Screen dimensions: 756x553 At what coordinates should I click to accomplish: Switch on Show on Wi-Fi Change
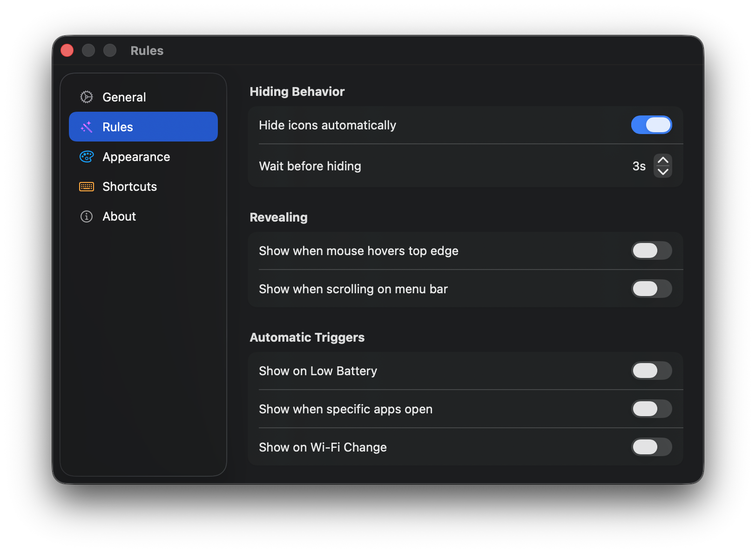click(x=651, y=447)
